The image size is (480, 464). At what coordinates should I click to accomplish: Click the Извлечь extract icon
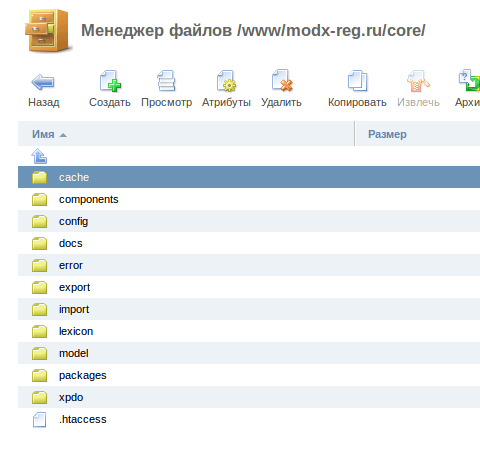(418, 81)
